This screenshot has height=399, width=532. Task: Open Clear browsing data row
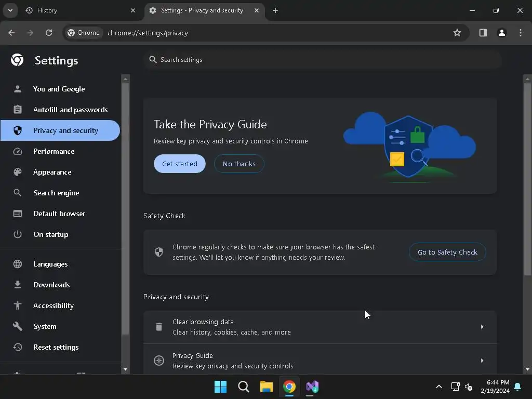coord(320,327)
